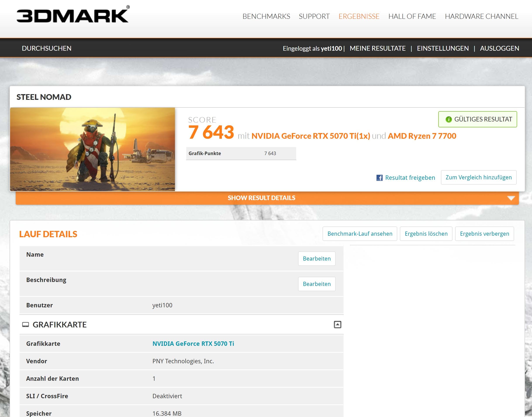Screen dimensions: 532x417
Task: Click the monitor icon beside GRAFIKKARTE
Action: tap(26, 325)
